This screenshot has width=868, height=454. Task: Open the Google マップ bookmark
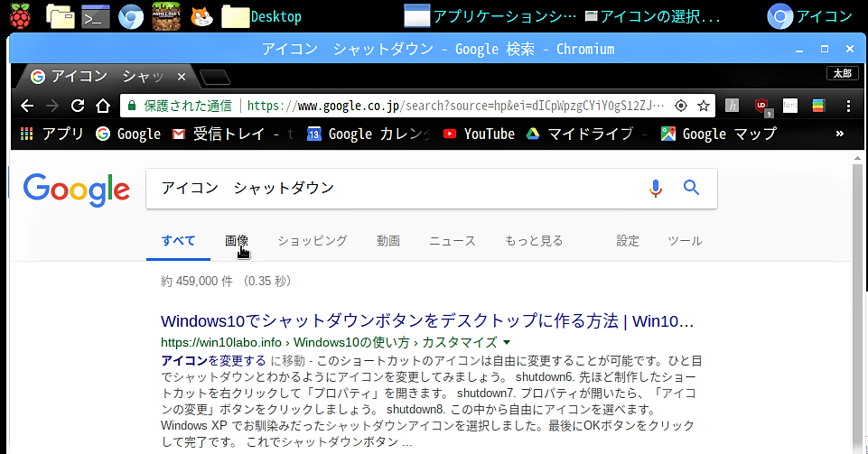tap(719, 134)
